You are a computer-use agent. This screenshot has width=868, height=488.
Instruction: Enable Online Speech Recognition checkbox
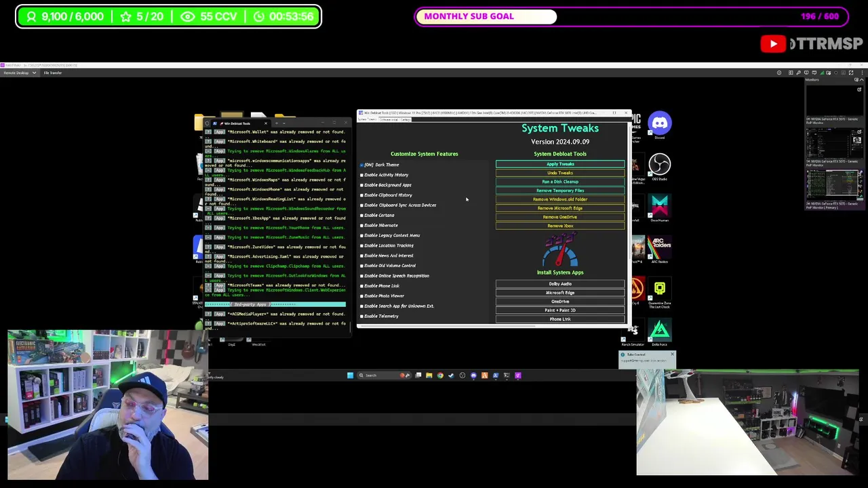[361, 276]
